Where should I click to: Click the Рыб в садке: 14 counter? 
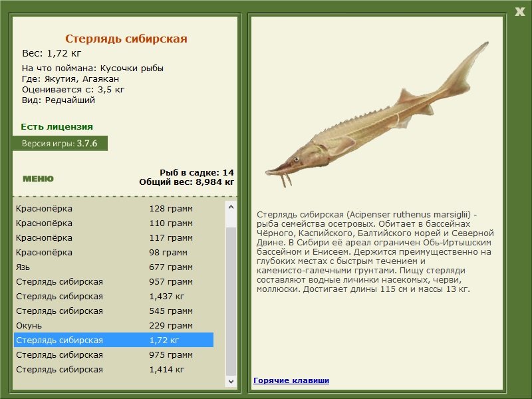[197, 172]
